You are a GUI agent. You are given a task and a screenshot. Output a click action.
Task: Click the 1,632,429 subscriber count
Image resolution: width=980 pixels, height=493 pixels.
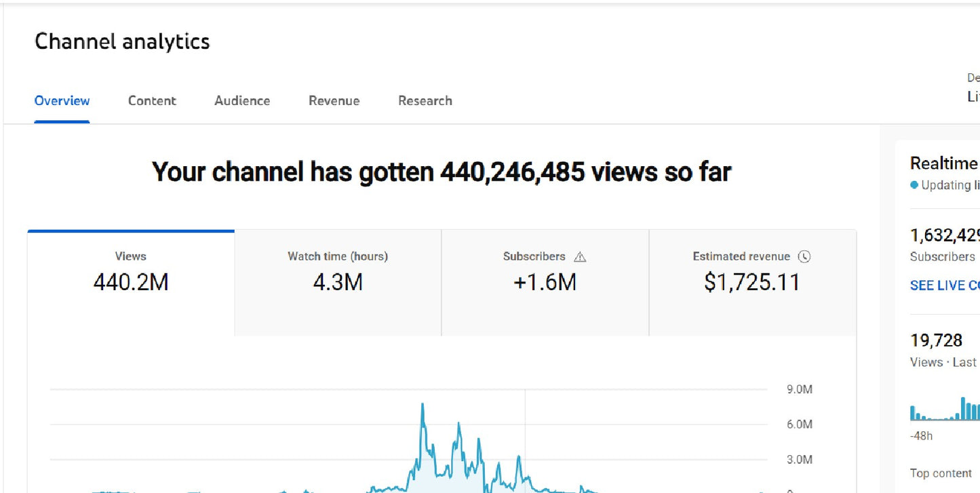tap(944, 235)
